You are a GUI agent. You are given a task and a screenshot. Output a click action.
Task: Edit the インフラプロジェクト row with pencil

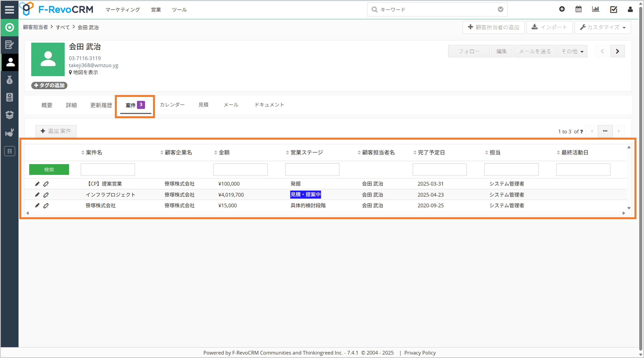(x=37, y=194)
